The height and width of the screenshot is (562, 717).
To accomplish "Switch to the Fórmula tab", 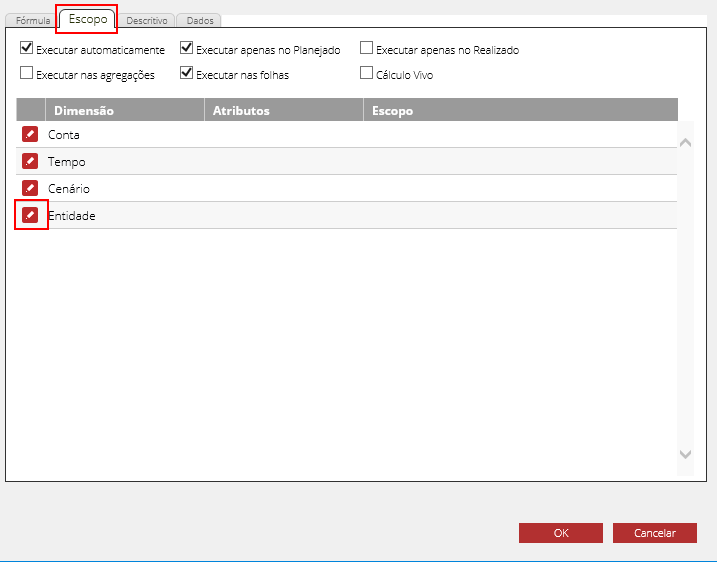I will click(x=32, y=21).
